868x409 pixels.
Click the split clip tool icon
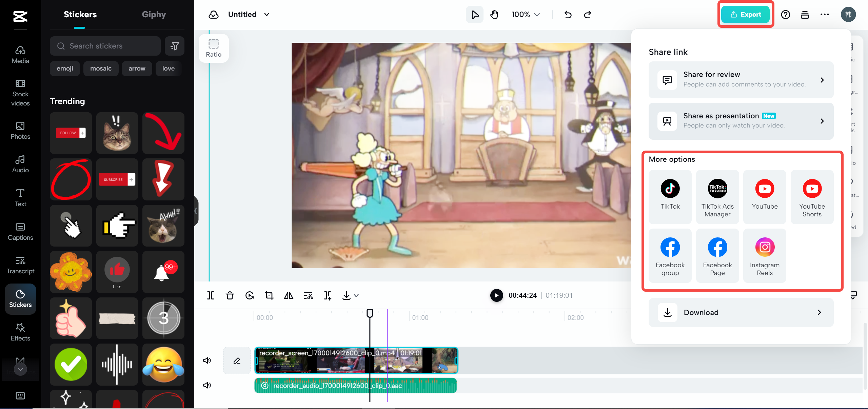coord(211,295)
